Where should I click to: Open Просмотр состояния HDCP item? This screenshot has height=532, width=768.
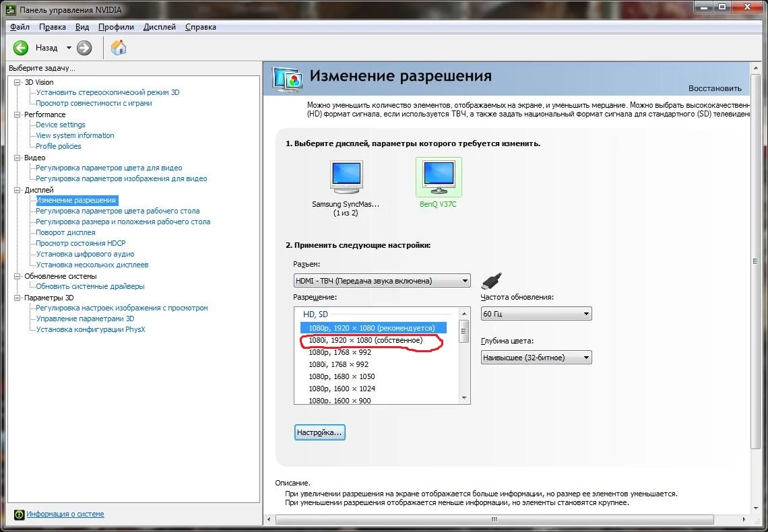pos(81,243)
